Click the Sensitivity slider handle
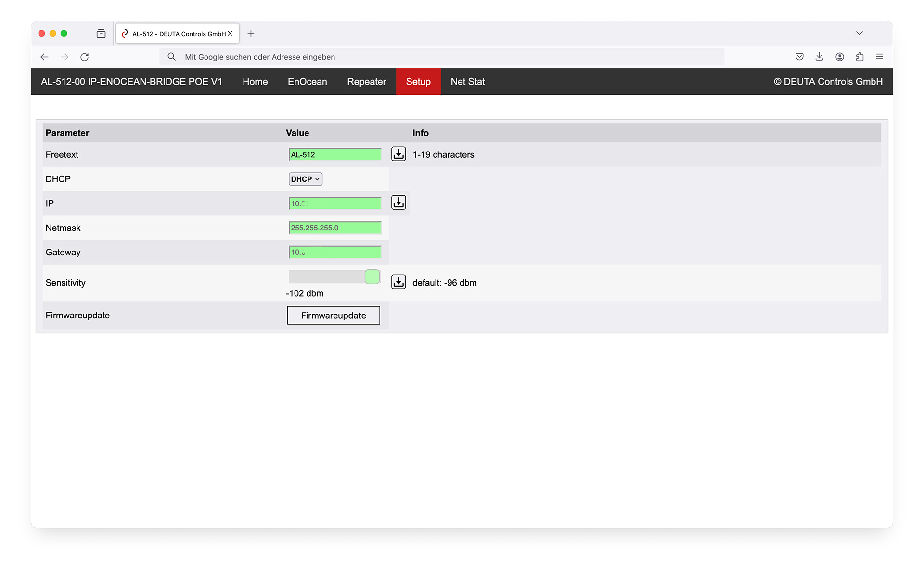This screenshot has height=569, width=924. pos(372,277)
